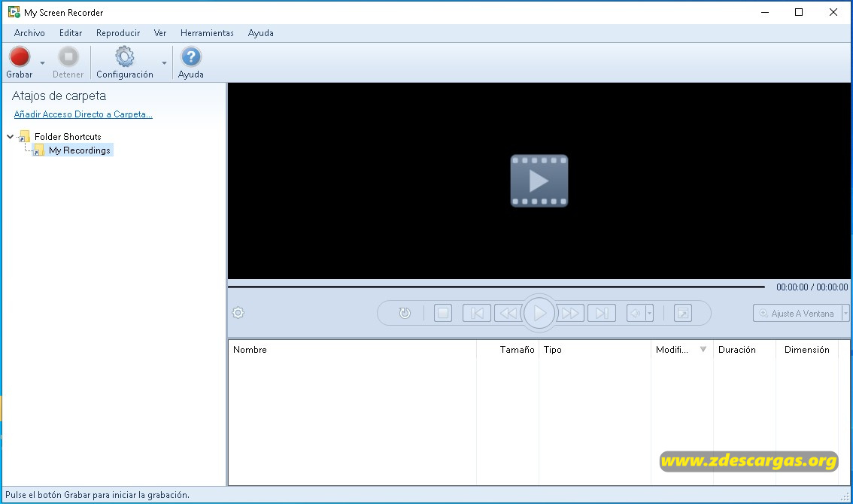The image size is (853, 504).
Task: Open the Ayuda menu in menu bar
Action: pos(260,33)
